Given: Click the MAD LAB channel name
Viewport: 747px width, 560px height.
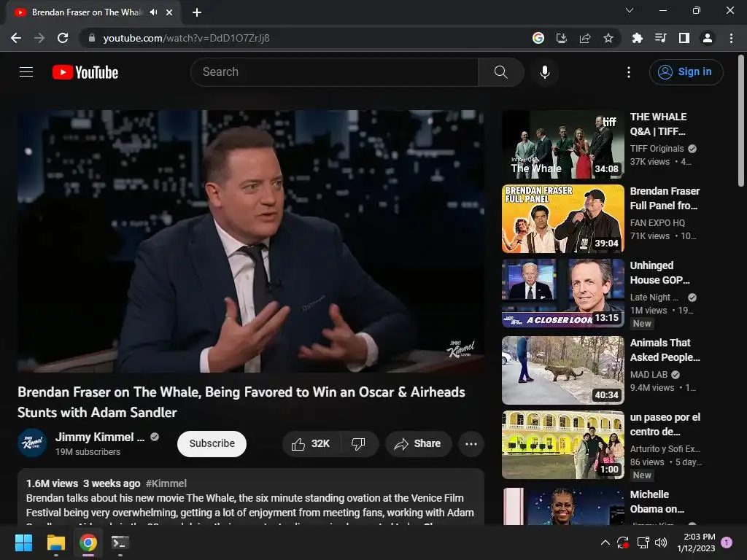Looking at the screenshot, I should (649, 375).
